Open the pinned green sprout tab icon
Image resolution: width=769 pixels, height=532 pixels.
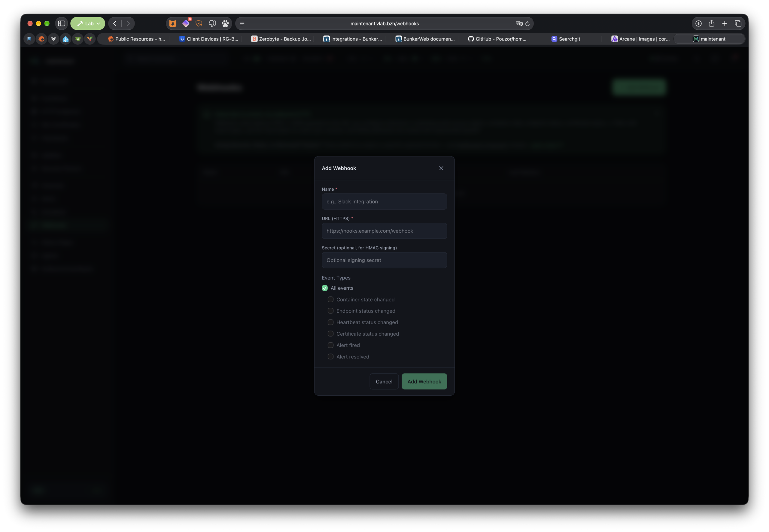(90, 39)
